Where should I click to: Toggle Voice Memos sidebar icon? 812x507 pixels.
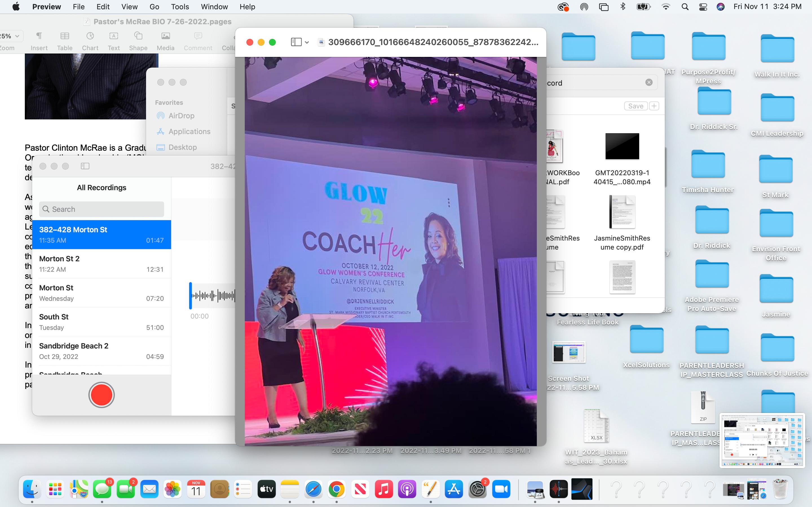85,166
